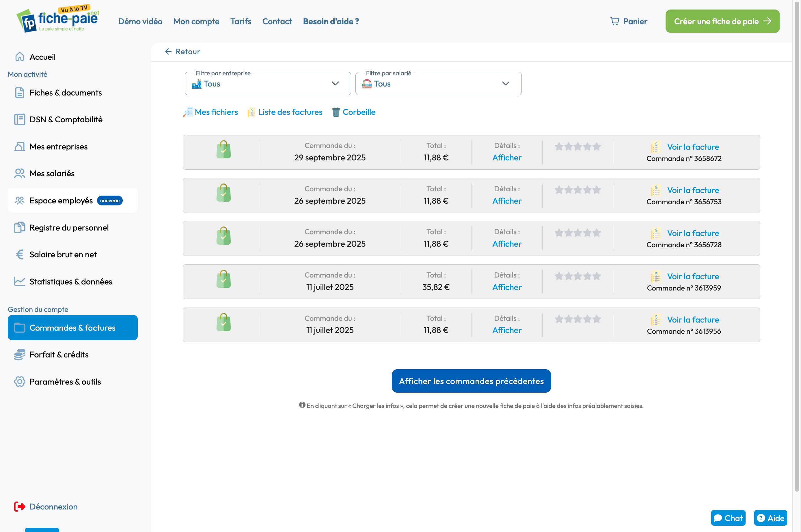Click the Corbeille trash icon

(x=336, y=112)
